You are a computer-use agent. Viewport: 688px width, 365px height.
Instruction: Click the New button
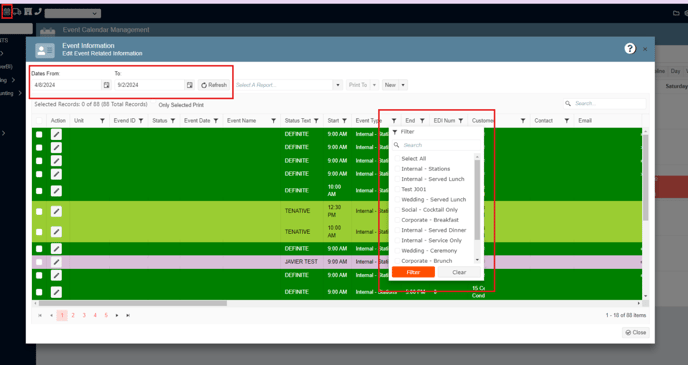391,85
